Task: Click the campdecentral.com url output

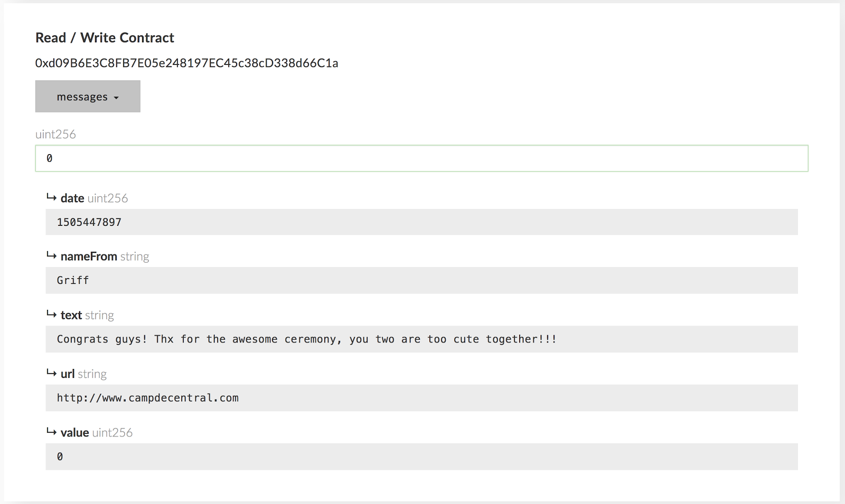Action: tap(148, 398)
